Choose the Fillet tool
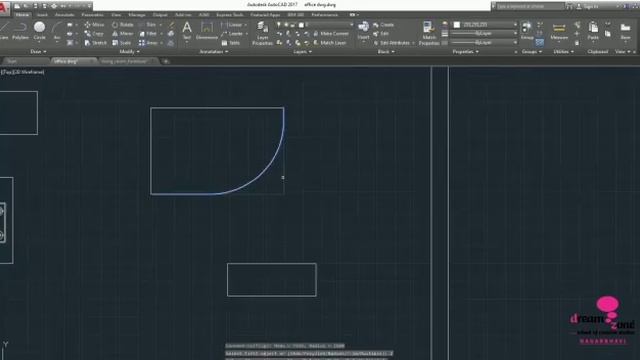 click(x=148, y=34)
